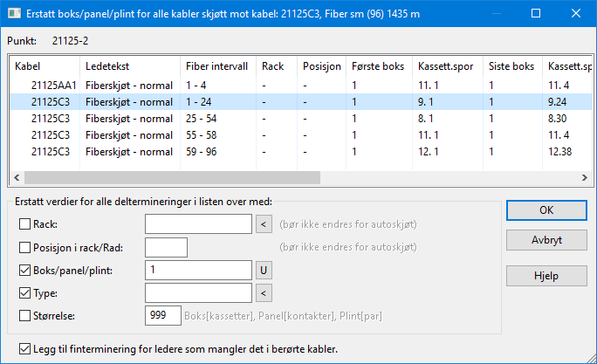Click the dialog's title bar application icon
The image size is (597, 364).
click(x=15, y=14)
